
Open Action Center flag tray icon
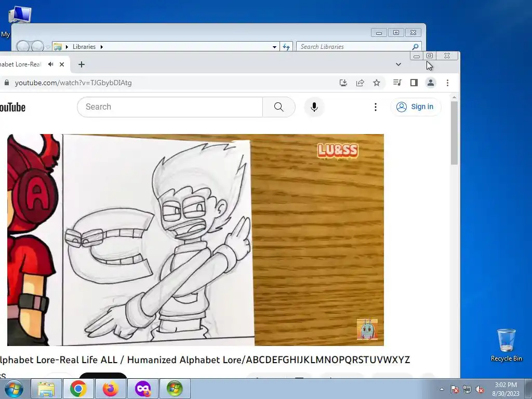pos(454,389)
